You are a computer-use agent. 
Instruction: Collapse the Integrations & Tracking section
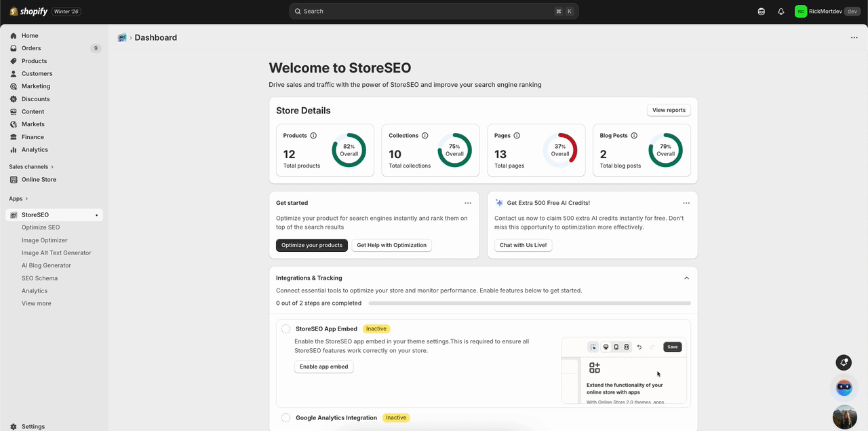click(686, 278)
